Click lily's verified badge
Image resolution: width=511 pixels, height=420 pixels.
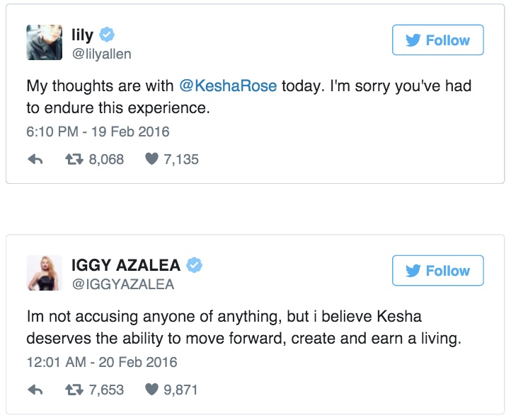coord(108,35)
